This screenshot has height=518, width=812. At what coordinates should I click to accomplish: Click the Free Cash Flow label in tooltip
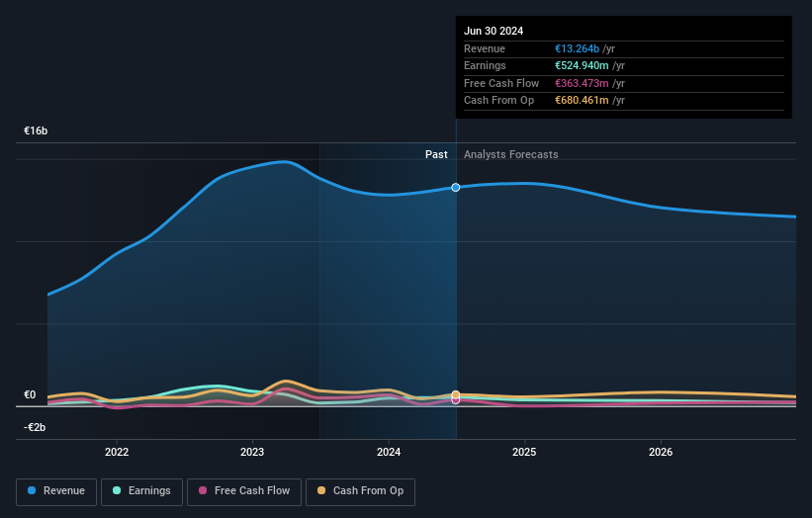(x=501, y=83)
